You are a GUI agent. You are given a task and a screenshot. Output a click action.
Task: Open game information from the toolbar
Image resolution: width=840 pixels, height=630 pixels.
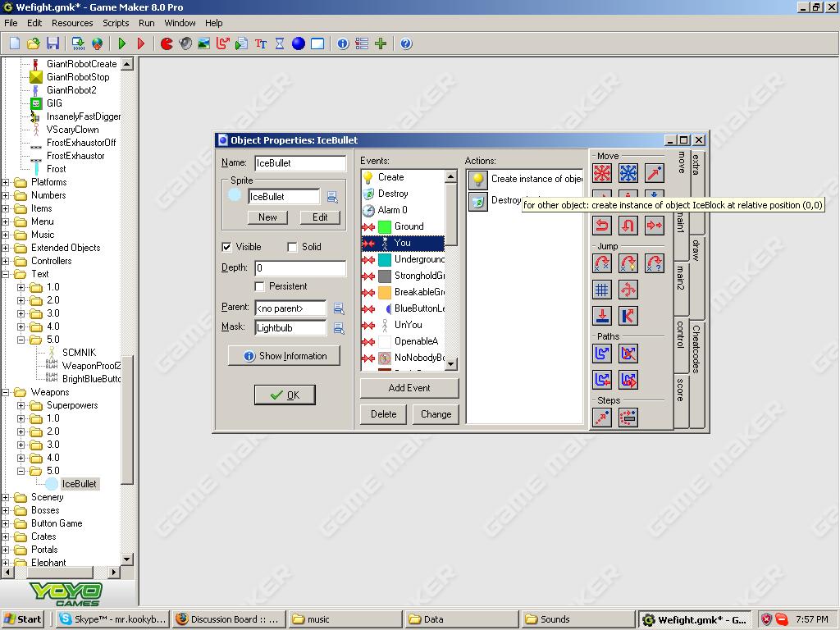(x=343, y=43)
